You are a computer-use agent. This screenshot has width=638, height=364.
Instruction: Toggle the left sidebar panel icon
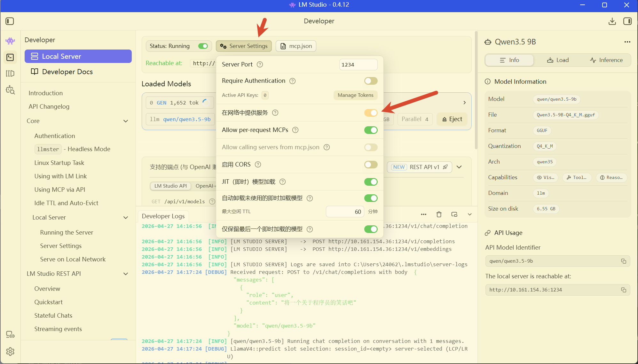tap(10, 21)
